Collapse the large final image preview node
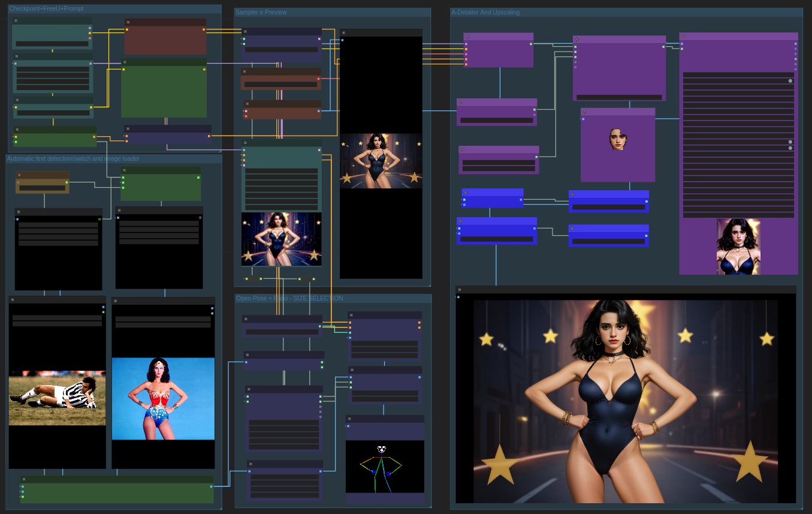Image resolution: width=812 pixels, height=514 pixels. tap(460, 290)
